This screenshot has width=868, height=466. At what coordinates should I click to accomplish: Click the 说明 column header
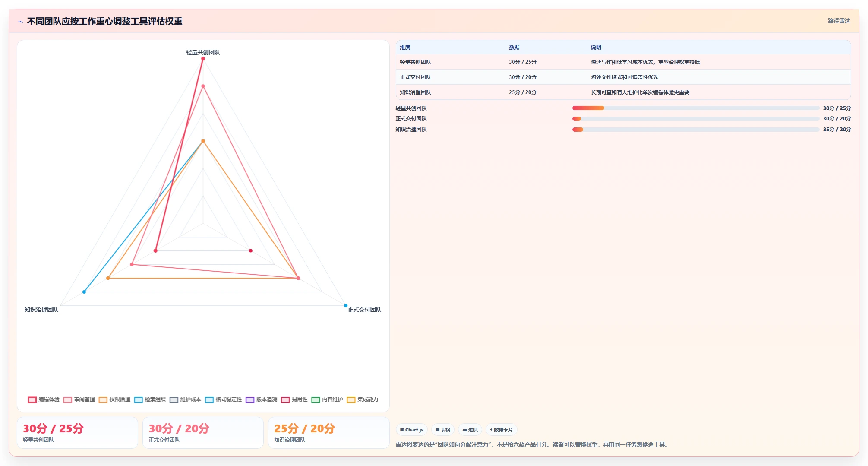tap(596, 48)
